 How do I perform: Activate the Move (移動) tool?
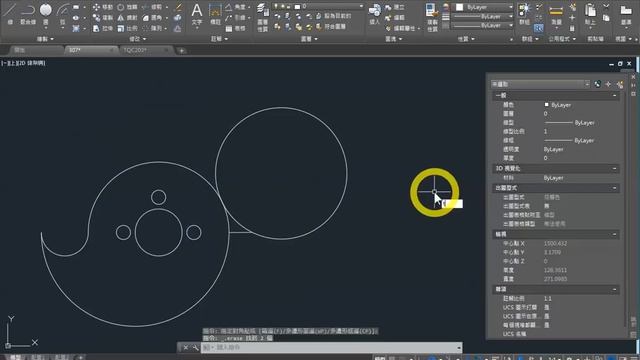102,7
